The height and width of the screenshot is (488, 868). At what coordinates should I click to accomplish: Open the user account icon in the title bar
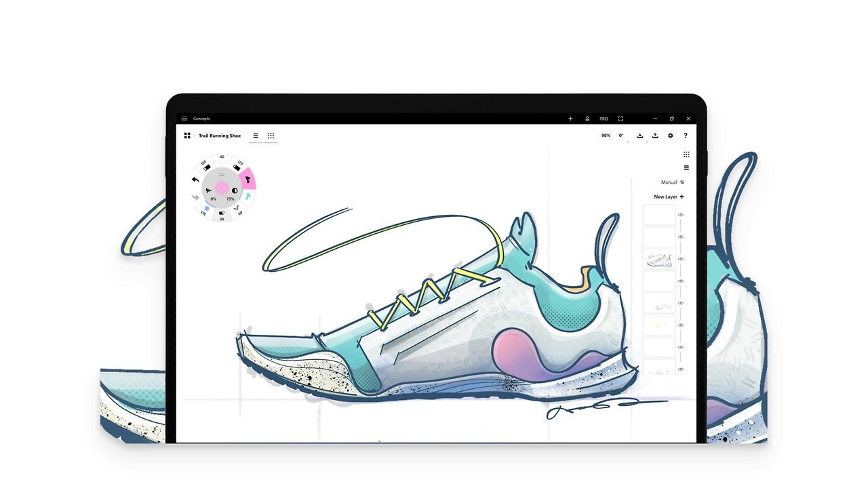point(587,119)
